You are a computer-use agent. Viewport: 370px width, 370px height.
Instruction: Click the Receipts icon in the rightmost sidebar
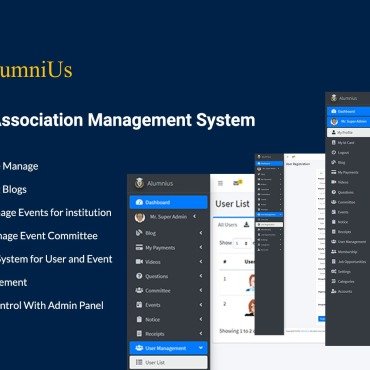point(333,232)
